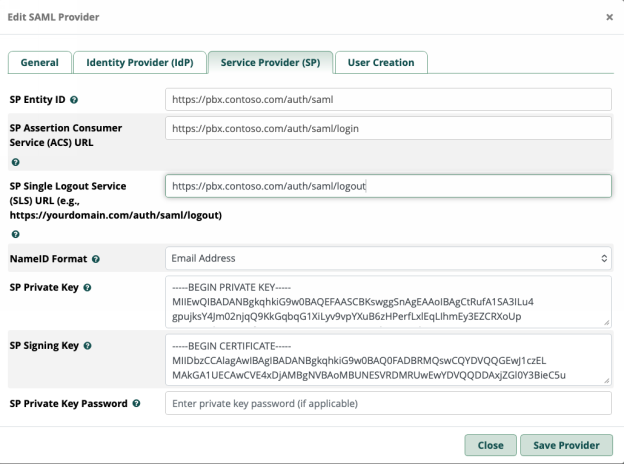Click inside the SP Private Key textarea
The height and width of the screenshot is (465, 624).
[x=388, y=301]
